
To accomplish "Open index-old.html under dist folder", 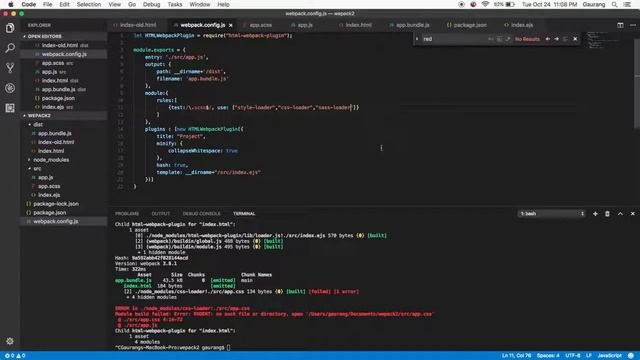I will click(x=56, y=142).
